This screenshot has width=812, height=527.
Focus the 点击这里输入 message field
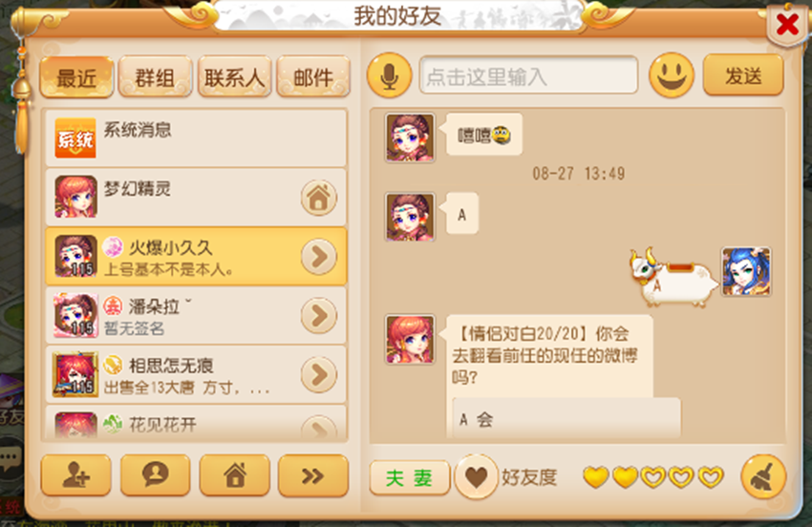(528, 75)
